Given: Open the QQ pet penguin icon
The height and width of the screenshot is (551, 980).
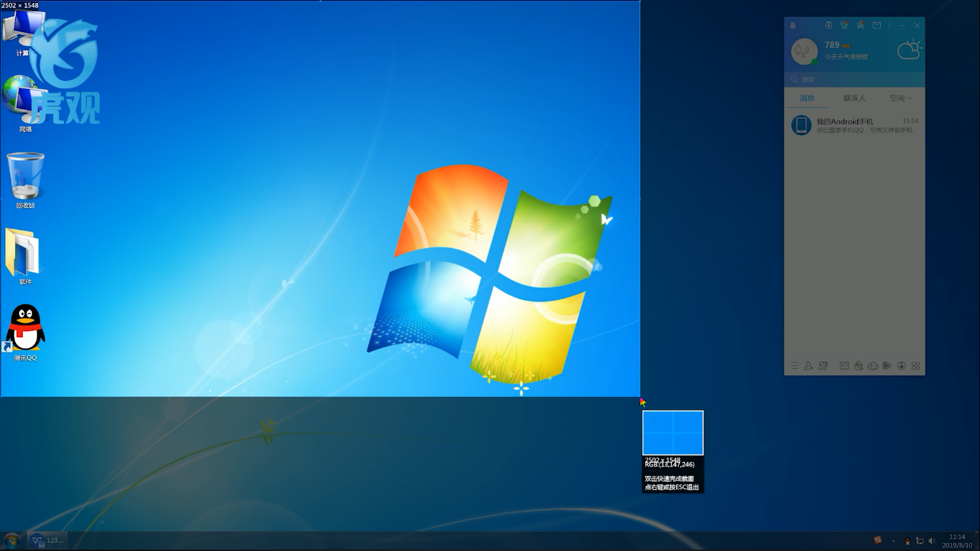Looking at the screenshot, I should (x=858, y=366).
